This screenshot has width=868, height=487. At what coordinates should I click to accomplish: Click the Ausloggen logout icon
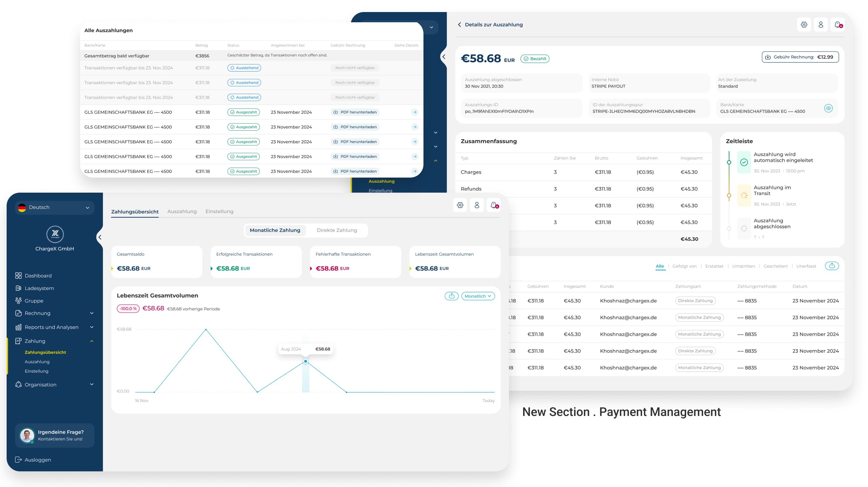(x=19, y=460)
